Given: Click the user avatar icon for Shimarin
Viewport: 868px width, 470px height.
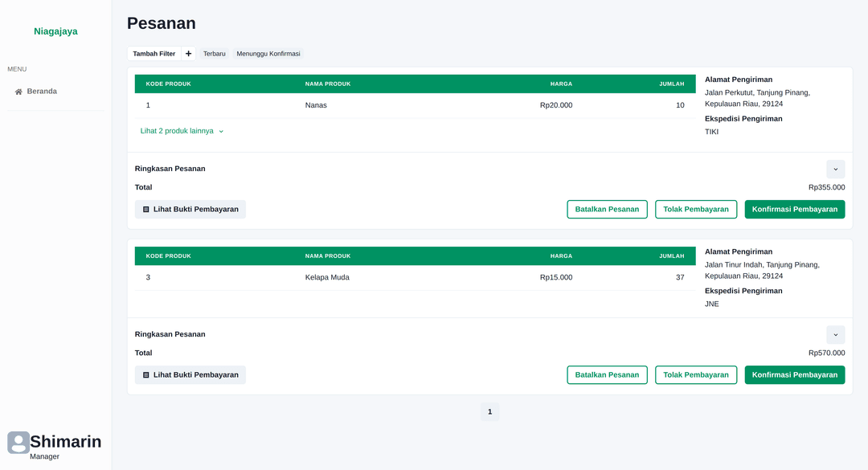Looking at the screenshot, I should pos(18,443).
